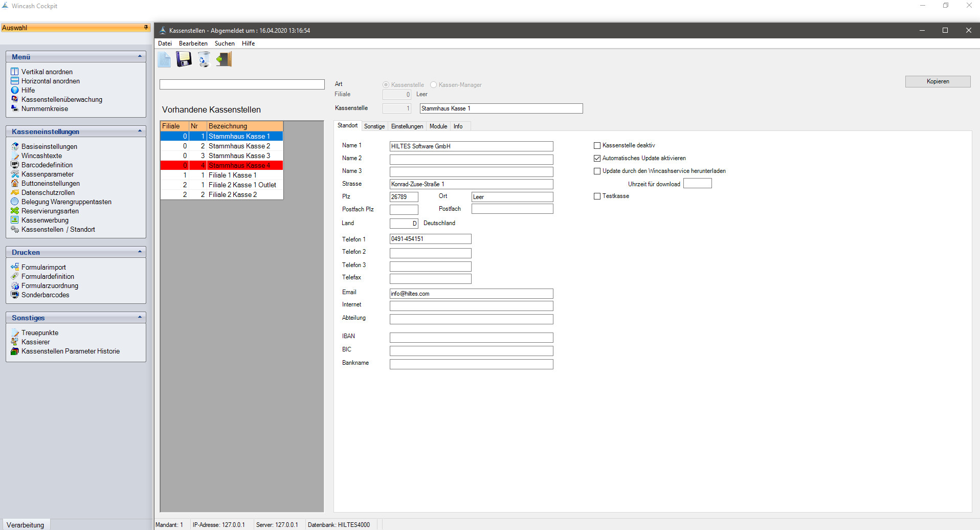Collapse the Kasseneinstellungen panel
The width and height of the screenshot is (980, 530).
point(140,131)
